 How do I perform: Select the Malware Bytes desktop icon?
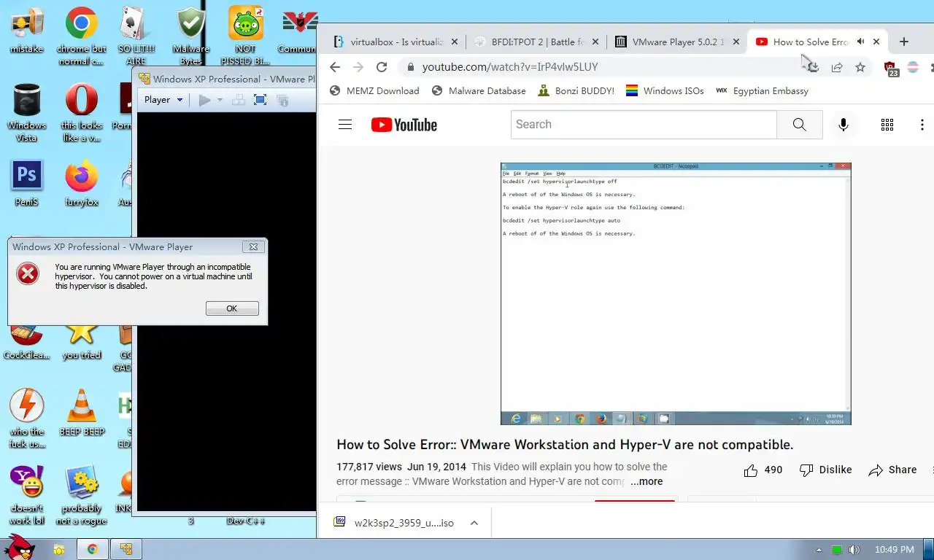190,36
